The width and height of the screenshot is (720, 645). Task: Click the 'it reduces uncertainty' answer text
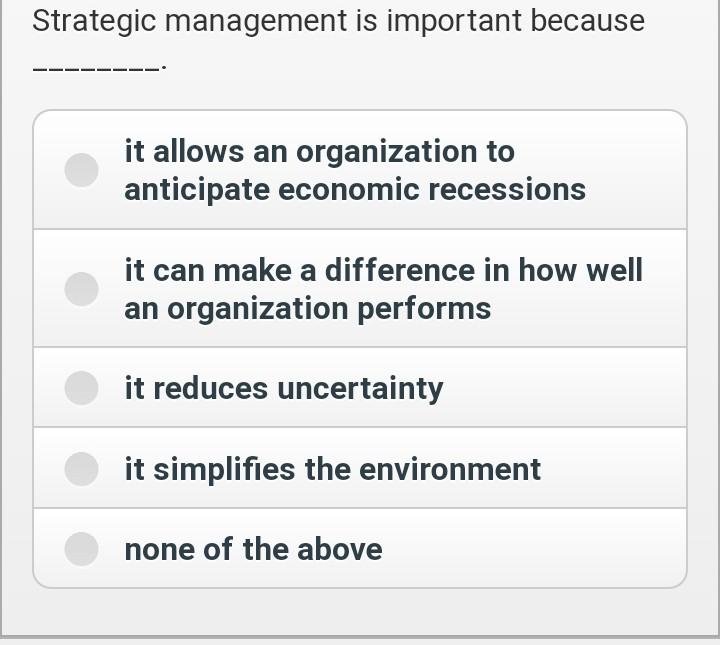[283, 388]
